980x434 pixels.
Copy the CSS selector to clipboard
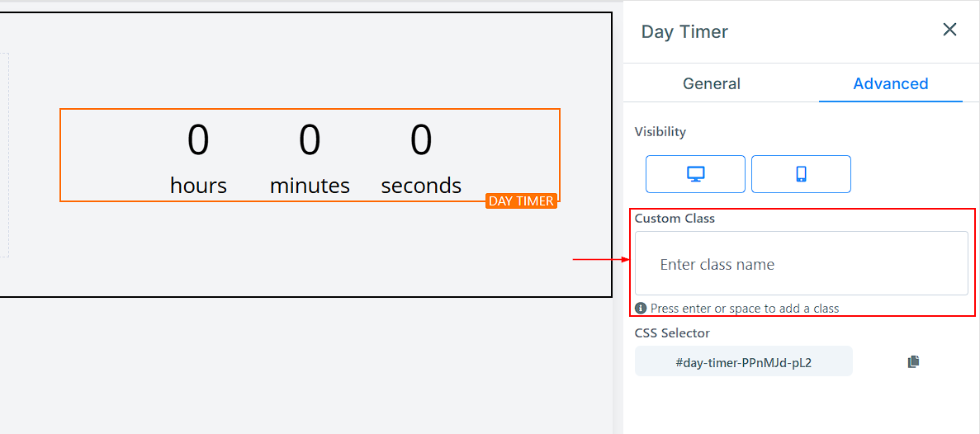pos(913,361)
